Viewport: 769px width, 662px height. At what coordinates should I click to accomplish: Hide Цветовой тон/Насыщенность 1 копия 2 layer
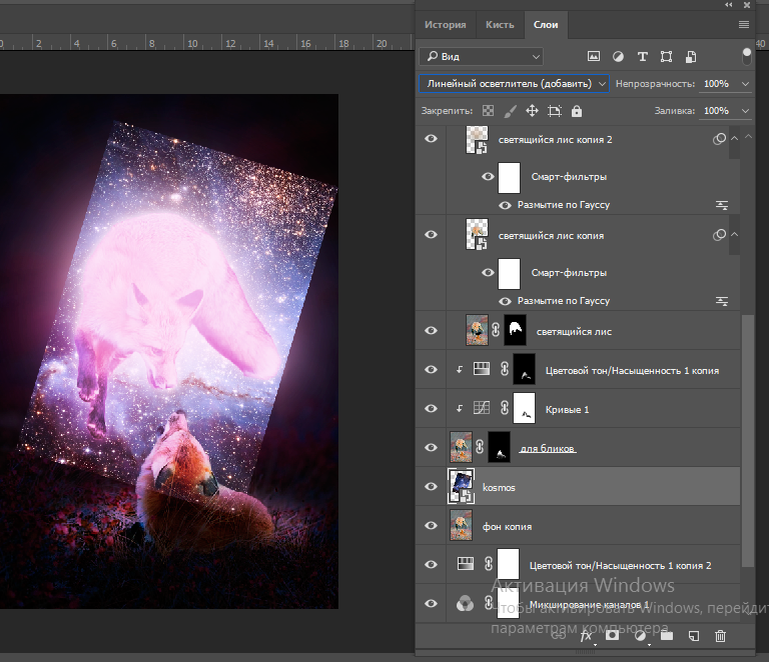[431, 564]
